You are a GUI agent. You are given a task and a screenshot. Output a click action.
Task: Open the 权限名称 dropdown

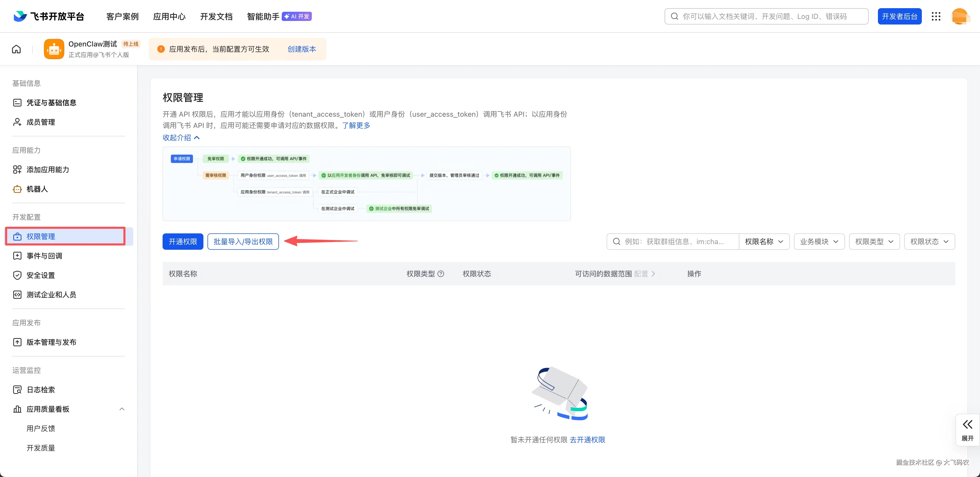pyautogui.click(x=764, y=242)
